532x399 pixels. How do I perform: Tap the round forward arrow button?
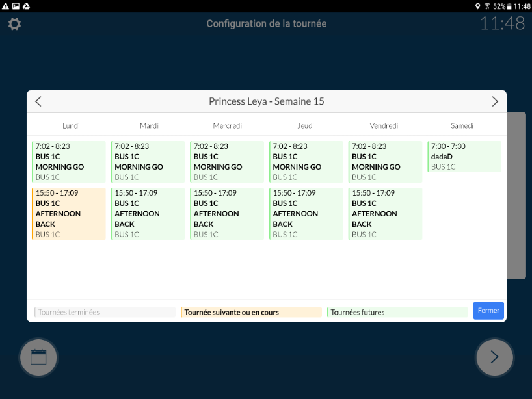coord(494,357)
